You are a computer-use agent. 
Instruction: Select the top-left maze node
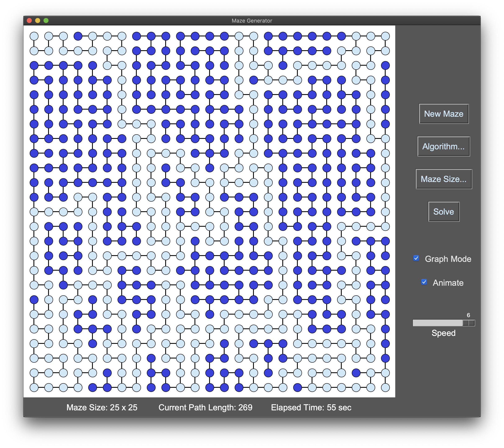pyautogui.click(x=34, y=36)
